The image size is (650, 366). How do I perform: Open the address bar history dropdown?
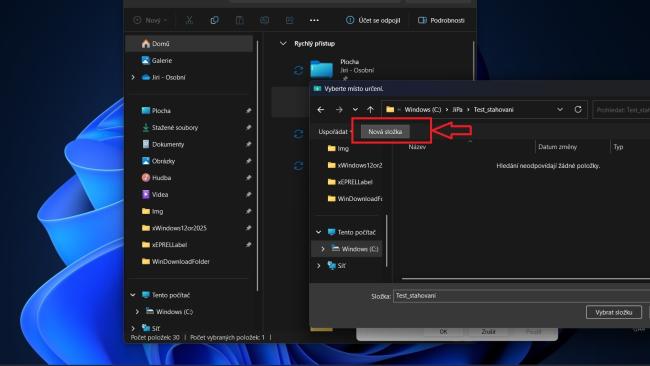tap(560, 109)
